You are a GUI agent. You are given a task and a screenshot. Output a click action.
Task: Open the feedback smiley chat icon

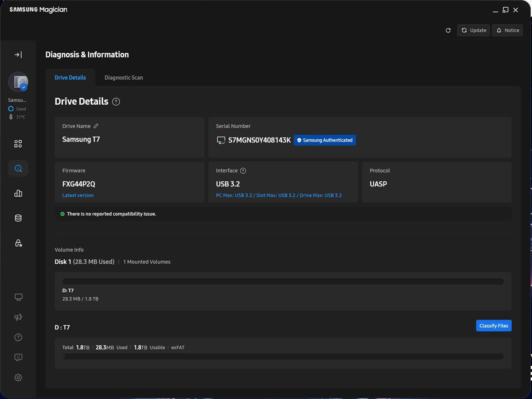click(18, 357)
